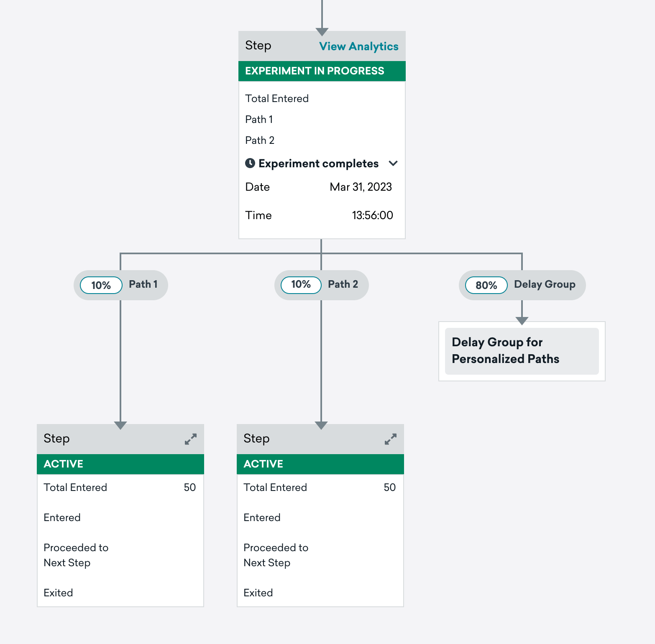Select the 10% badge for Path 1

pos(101,285)
